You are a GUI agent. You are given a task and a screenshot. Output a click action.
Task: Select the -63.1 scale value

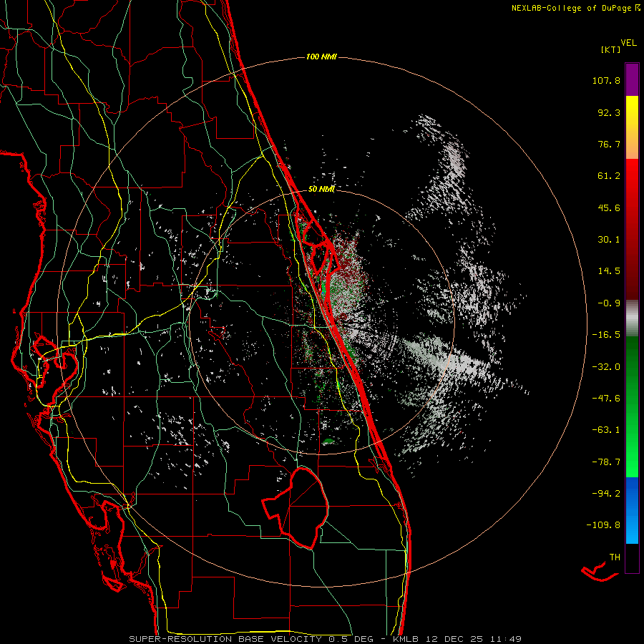[x=606, y=430]
